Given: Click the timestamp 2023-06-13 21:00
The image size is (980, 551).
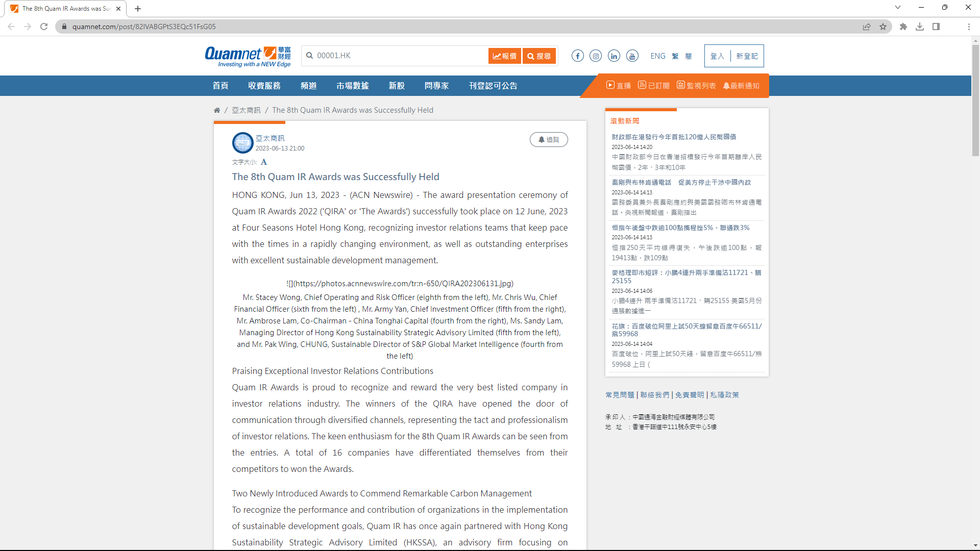Looking at the screenshot, I should [280, 148].
